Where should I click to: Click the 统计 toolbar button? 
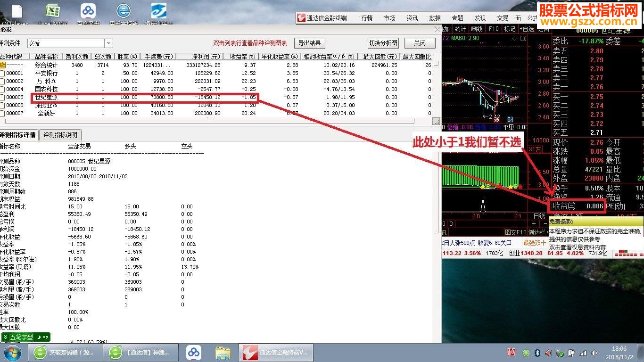[x=460, y=29]
